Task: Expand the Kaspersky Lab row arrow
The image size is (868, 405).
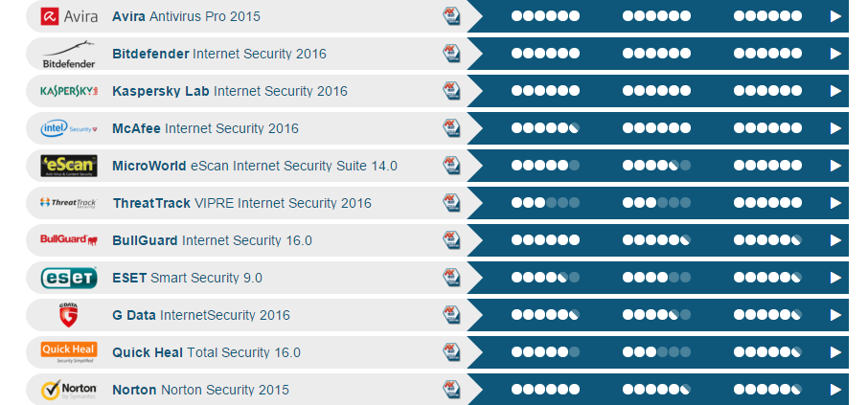Action: [835, 91]
